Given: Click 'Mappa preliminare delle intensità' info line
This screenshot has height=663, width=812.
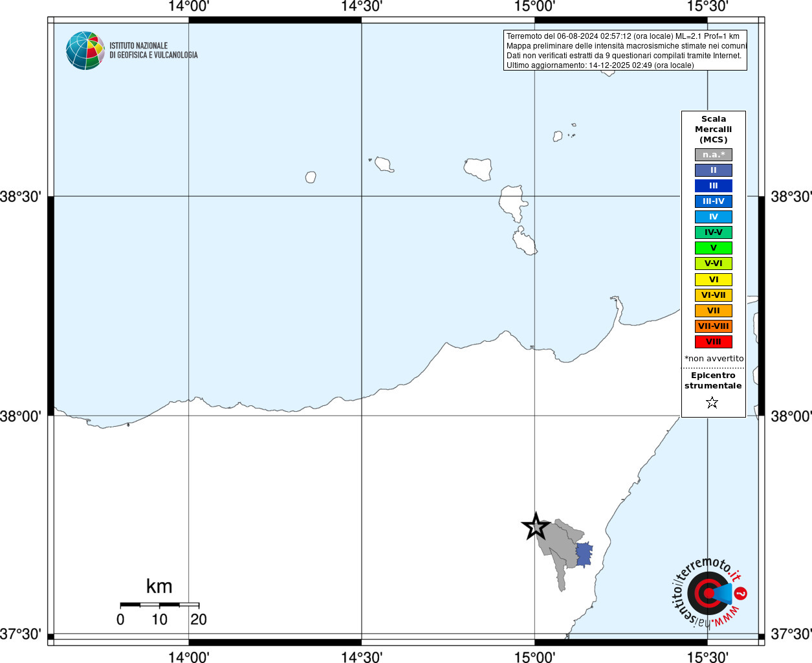Looking at the screenshot, I should pyautogui.click(x=626, y=46).
